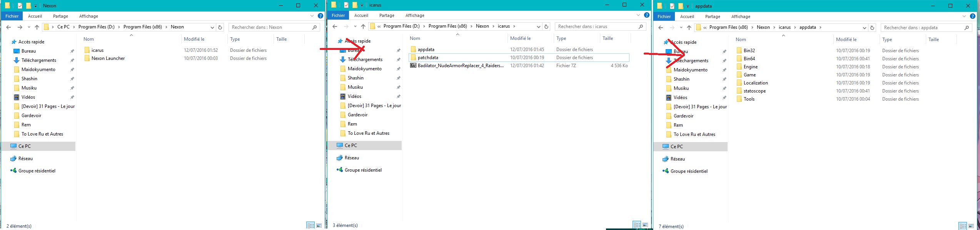
Task: Toggle large icons view in the appdata window
Action: pos(971,226)
